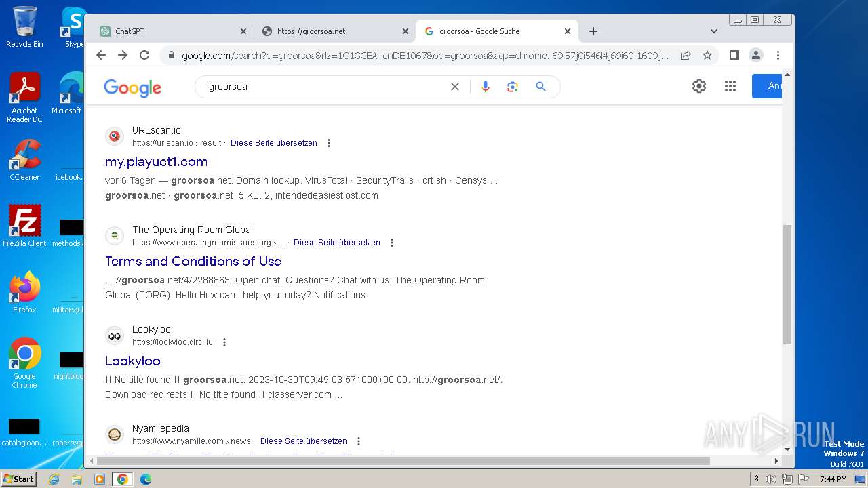Click the Lookyloo site favicon
Image resolution: width=868 pixels, height=488 pixels.
[115, 335]
